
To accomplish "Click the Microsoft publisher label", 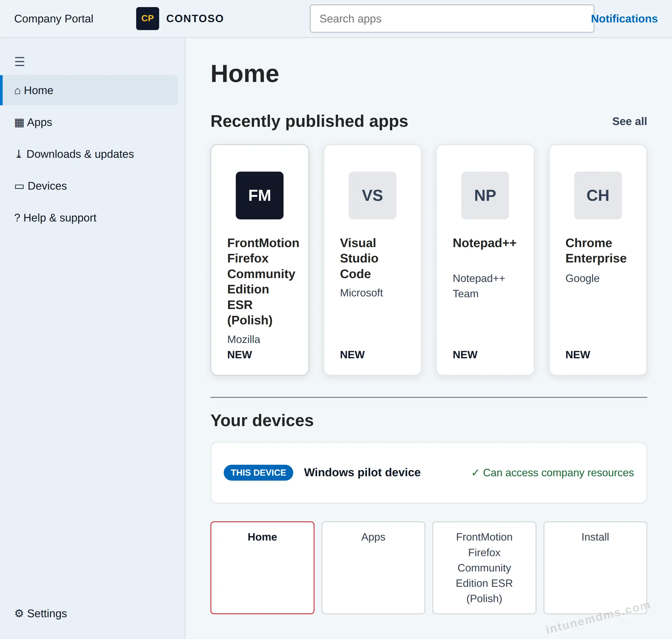I will tap(361, 293).
